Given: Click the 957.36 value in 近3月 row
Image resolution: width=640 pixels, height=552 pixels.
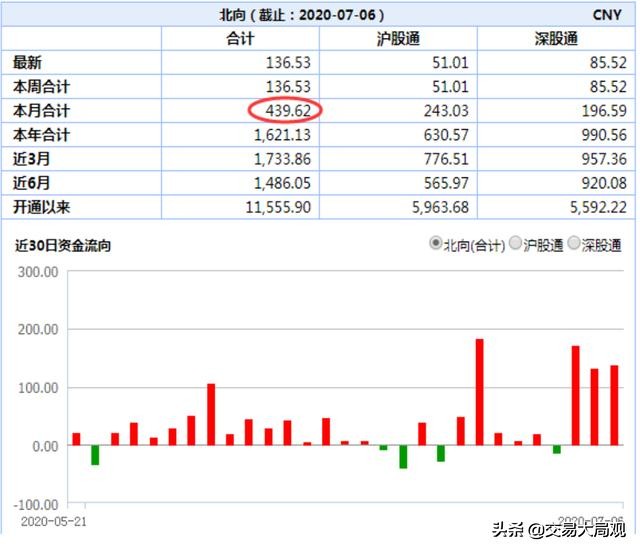Looking at the screenshot, I should coord(604,159).
